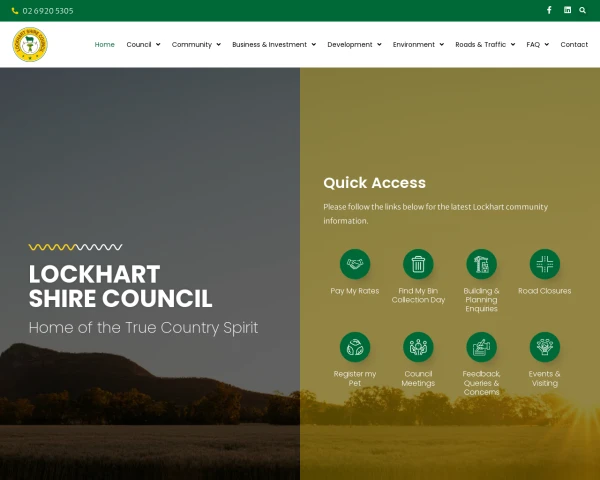
Task: Click the Register my Pet icon
Action: 355,347
